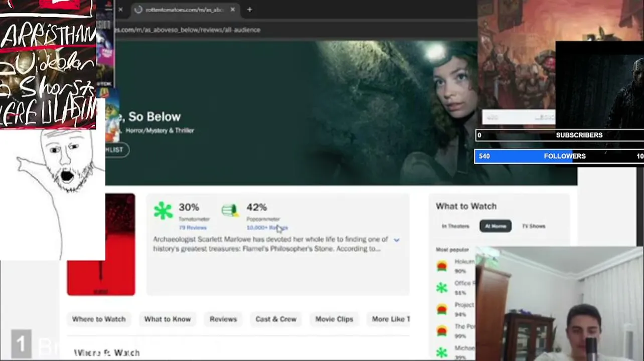Click the 42% Popcornmeter score
Screen dimensions: 644x361
[x=257, y=207]
